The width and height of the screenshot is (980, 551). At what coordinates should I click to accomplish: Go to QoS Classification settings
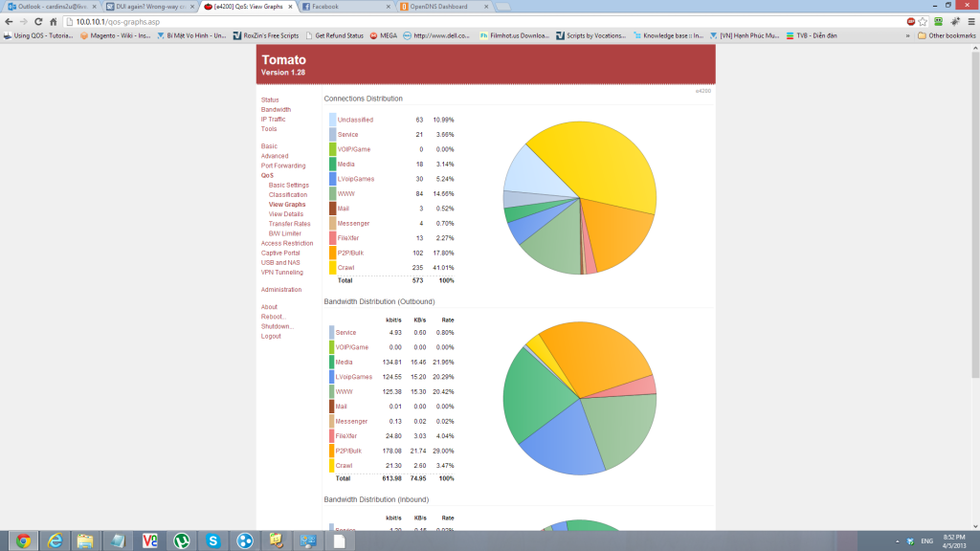coord(288,194)
